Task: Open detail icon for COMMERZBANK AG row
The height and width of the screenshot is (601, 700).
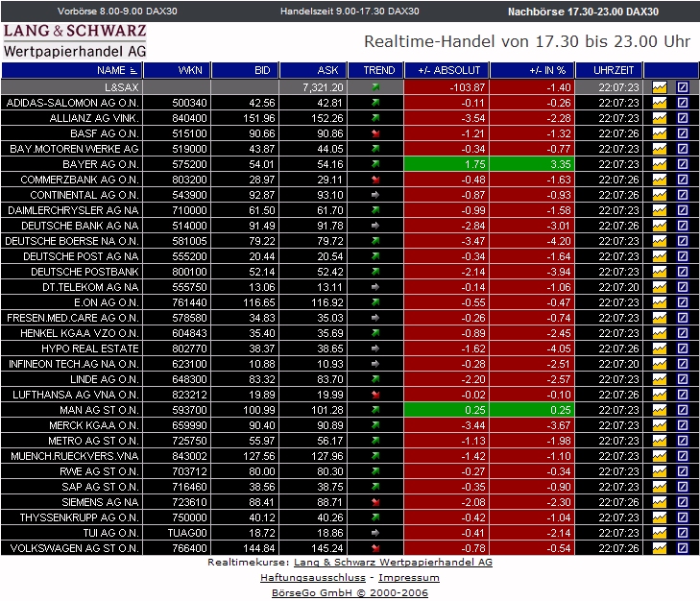Action: click(x=682, y=180)
